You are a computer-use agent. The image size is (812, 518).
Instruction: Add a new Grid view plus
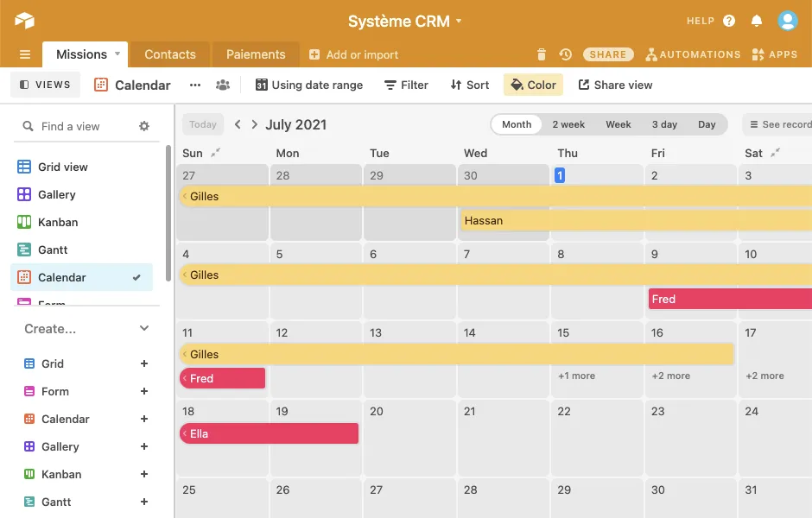coord(144,363)
